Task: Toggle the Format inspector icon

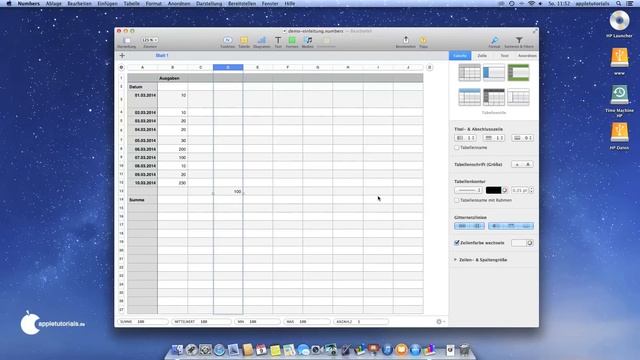Action: 494,40
